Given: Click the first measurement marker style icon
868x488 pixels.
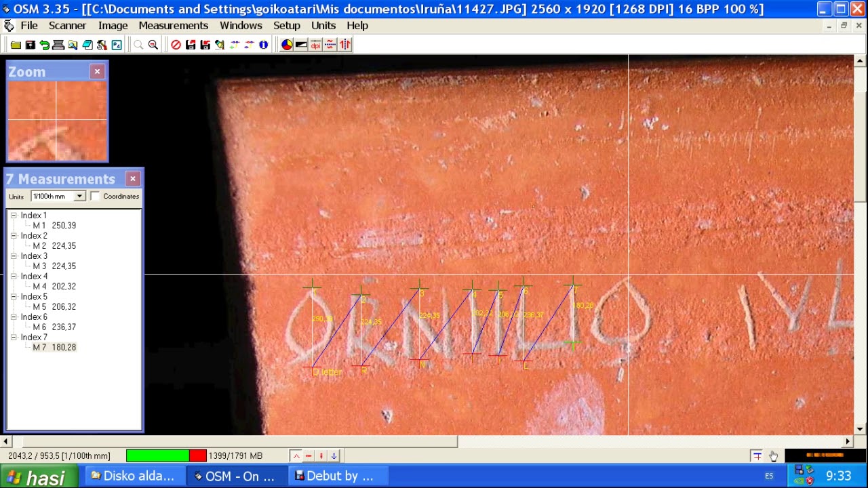Looking at the screenshot, I should click(x=235, y=45).
